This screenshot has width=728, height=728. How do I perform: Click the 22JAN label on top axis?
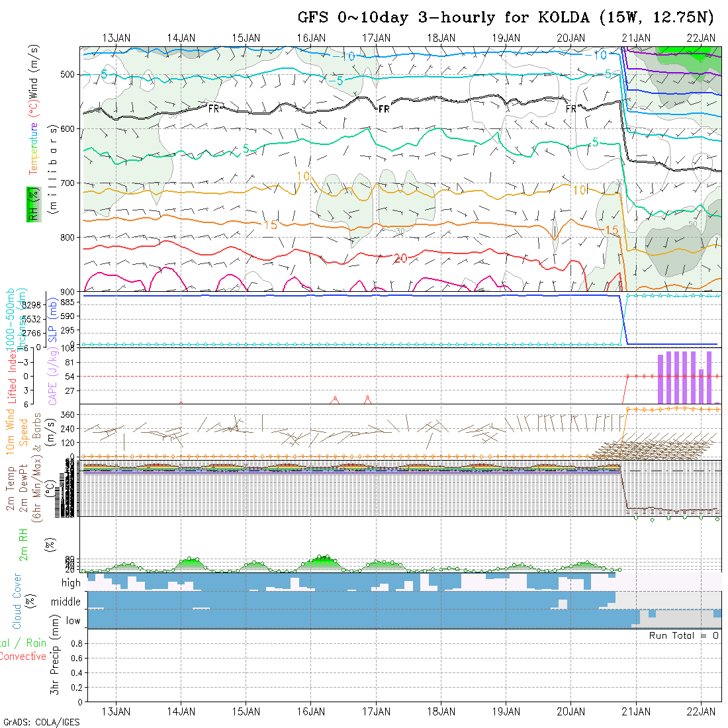[701, 38]
